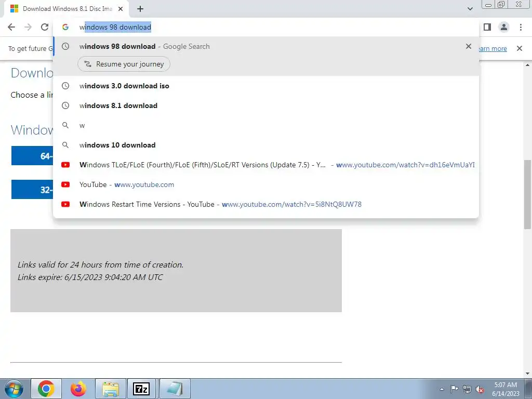
Task: Show hidden system tray icons arrow
Action: coord(442,389)
